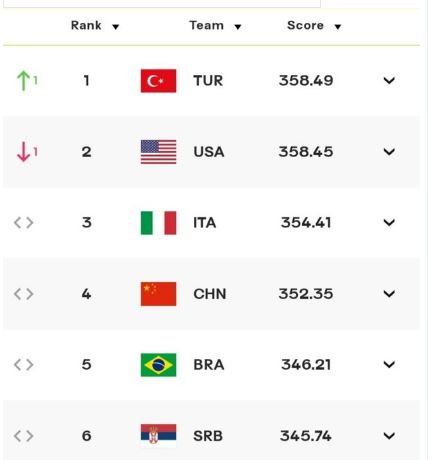Click the red down-arrow rank change for USA
Viewport: 428px width, 460px height.
27,152
